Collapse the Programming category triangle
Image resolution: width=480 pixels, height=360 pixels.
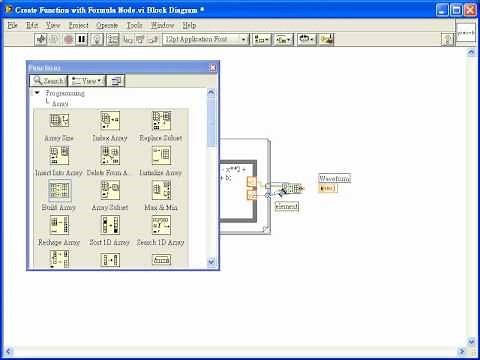[37, 93]
